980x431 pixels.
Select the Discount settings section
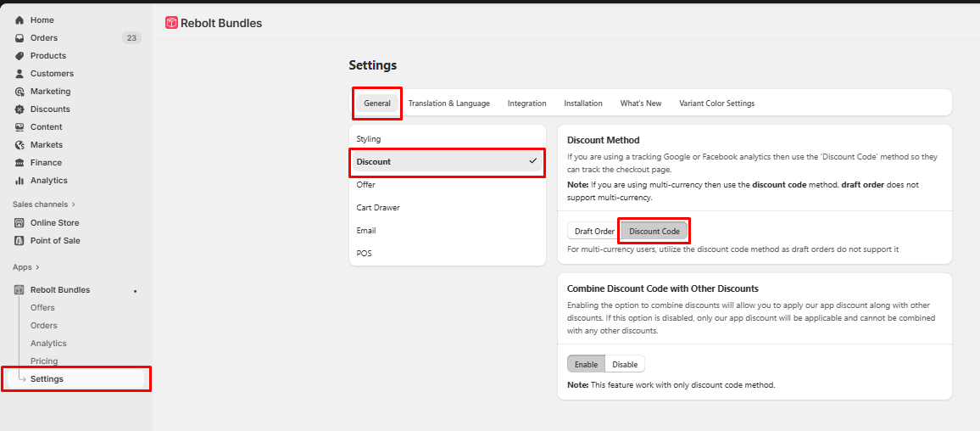coord(448,161)
